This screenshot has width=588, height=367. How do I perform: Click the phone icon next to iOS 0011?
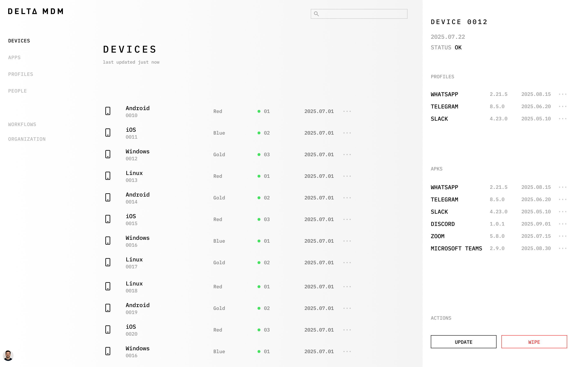pyautogui.click(x=108, y=133)
